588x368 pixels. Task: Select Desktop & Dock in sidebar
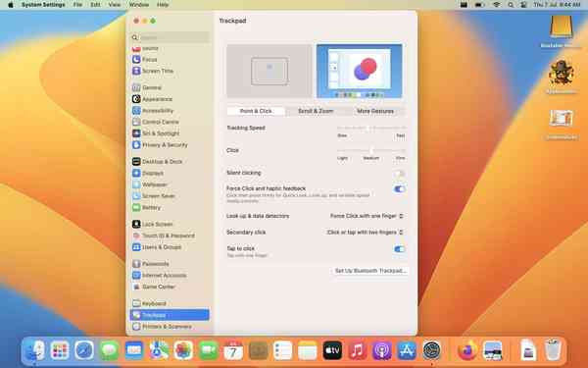click(170, 162)
